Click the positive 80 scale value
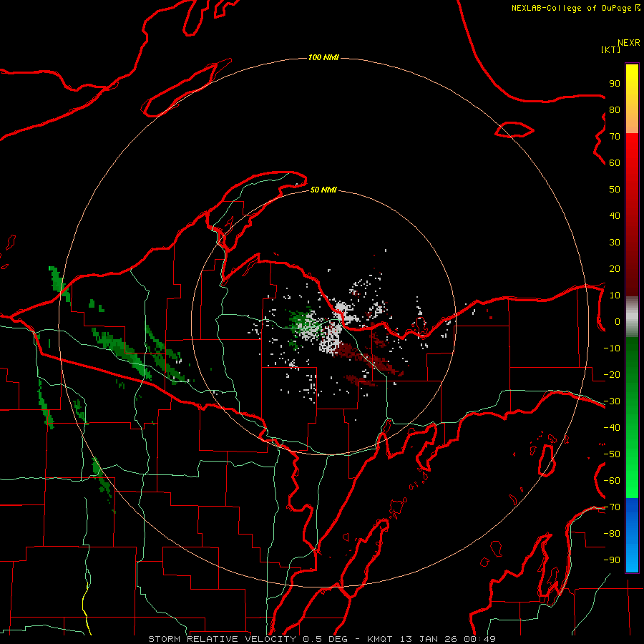Viewport: 644px width, 644px height. click(615, 110)
